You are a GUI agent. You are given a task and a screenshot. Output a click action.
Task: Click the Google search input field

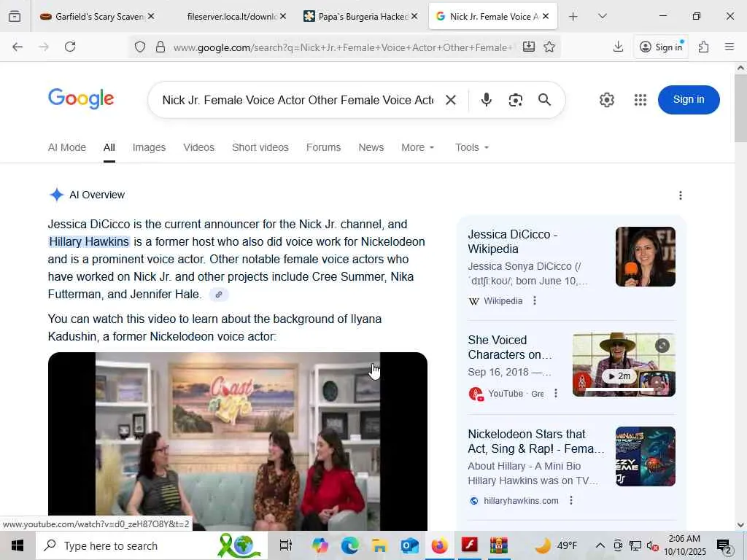coord(298,100)
